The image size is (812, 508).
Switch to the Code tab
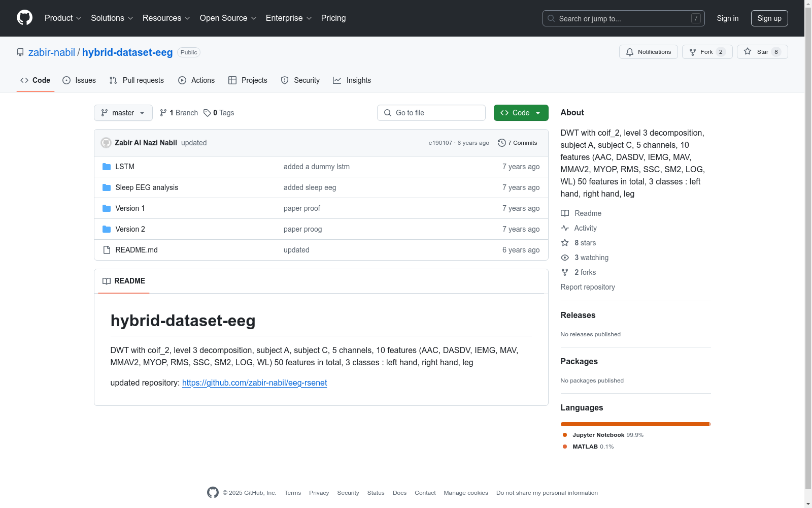(x=36, y=80)
